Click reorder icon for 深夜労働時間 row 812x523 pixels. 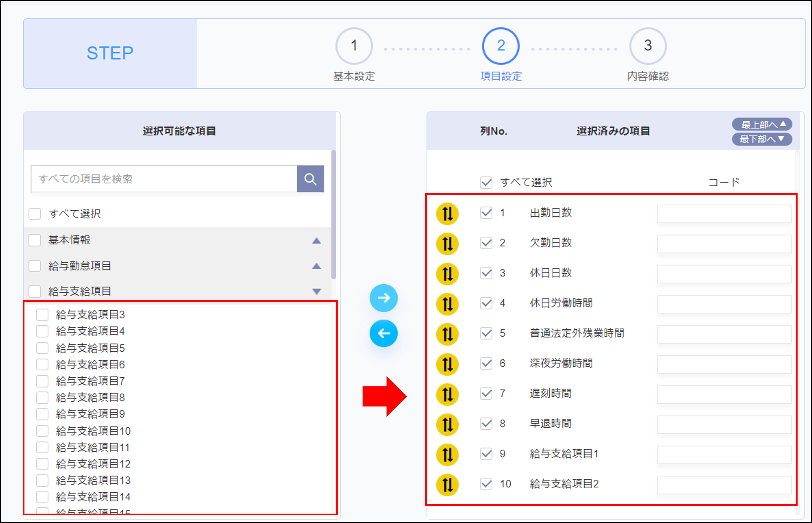click(x=447, y=364)
